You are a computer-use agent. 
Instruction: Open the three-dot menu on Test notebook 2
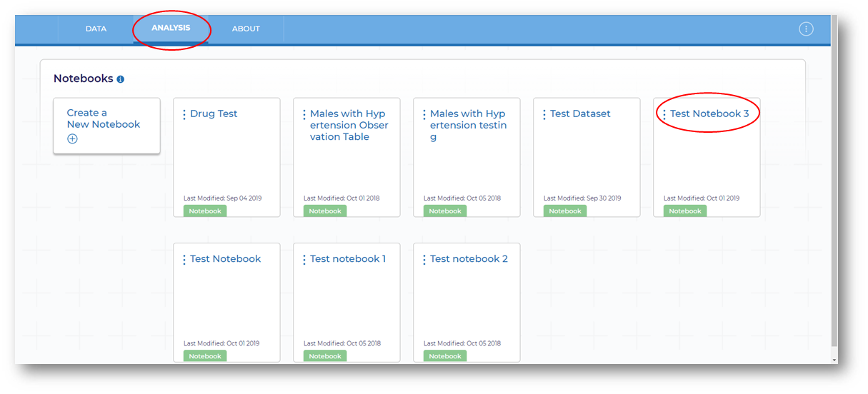click(424, 260)
